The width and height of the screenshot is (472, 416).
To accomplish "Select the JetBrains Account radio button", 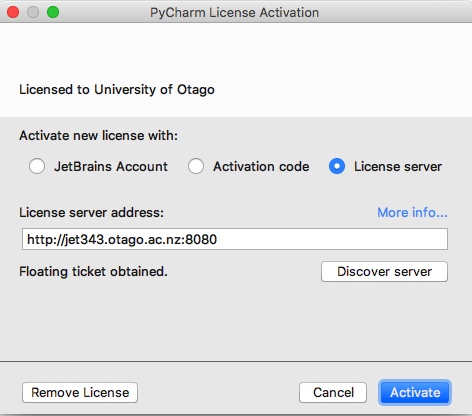I will tap(37, 166).
